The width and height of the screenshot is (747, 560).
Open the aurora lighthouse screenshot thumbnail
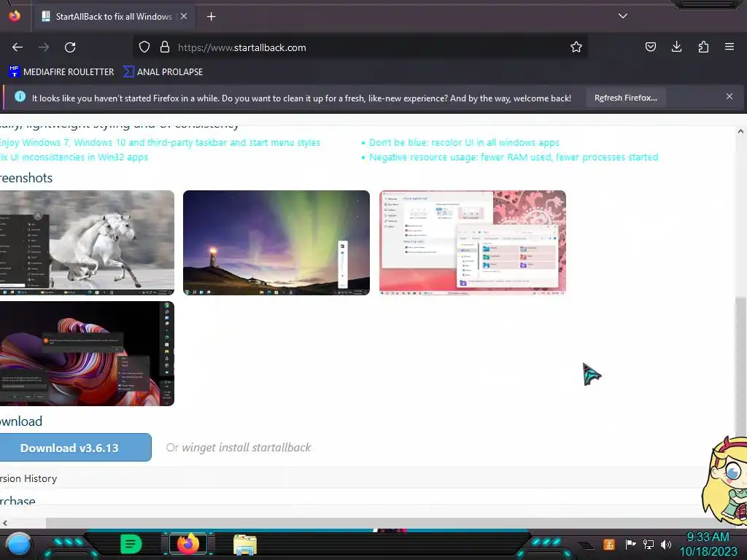pyautogui.click(x=276, y=243)
